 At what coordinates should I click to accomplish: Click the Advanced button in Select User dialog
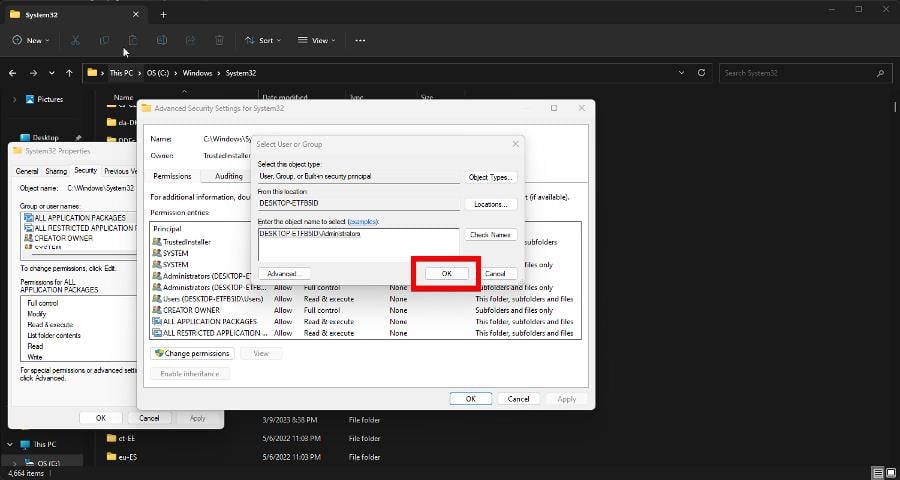pos(284,274)
